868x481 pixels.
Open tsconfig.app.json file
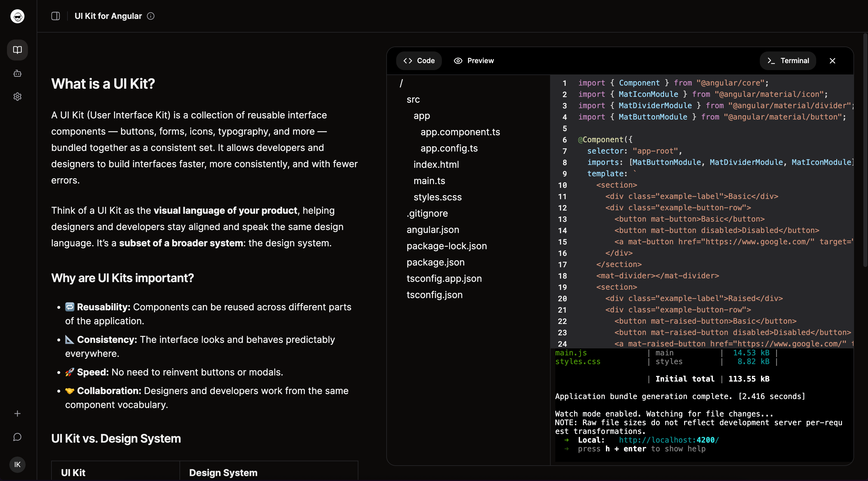click(444, 279)
